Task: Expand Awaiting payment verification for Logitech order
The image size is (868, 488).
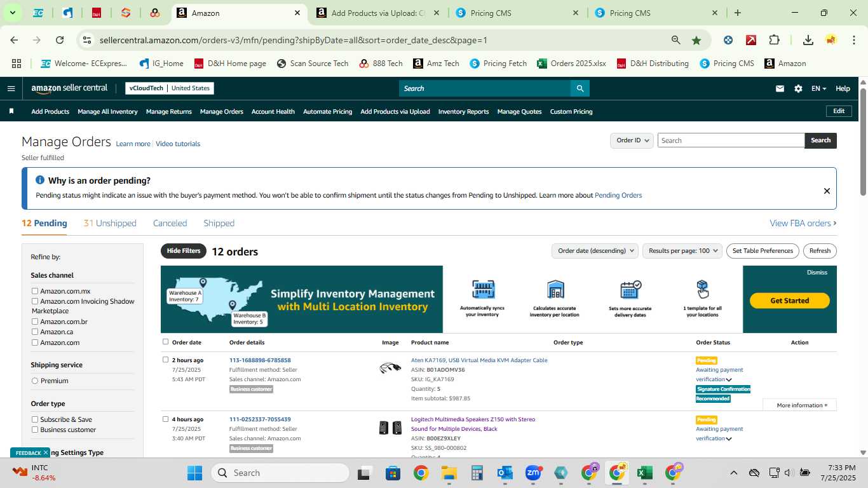Action: coord(729,439)
